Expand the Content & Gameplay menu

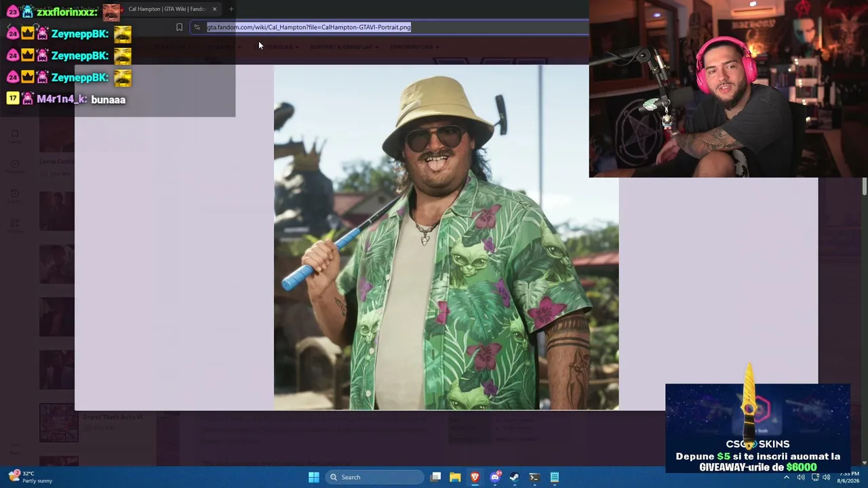344,47
